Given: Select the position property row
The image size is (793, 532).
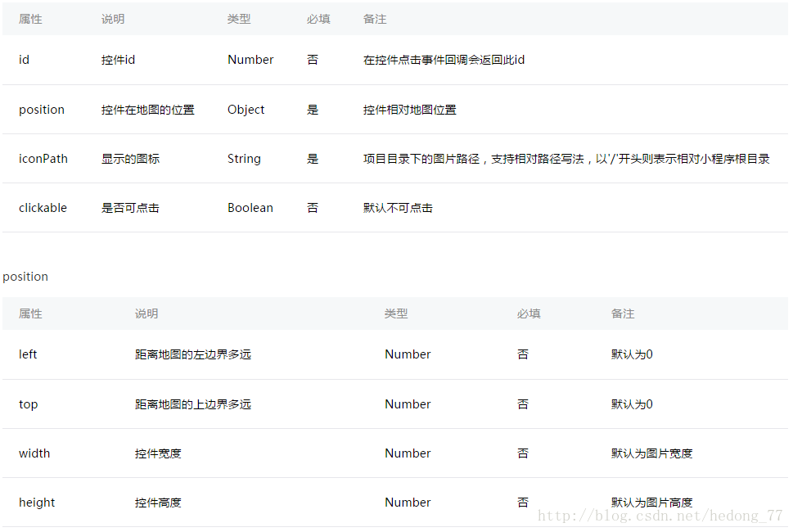Looking at the screenshot, I should tap(393, 109).
